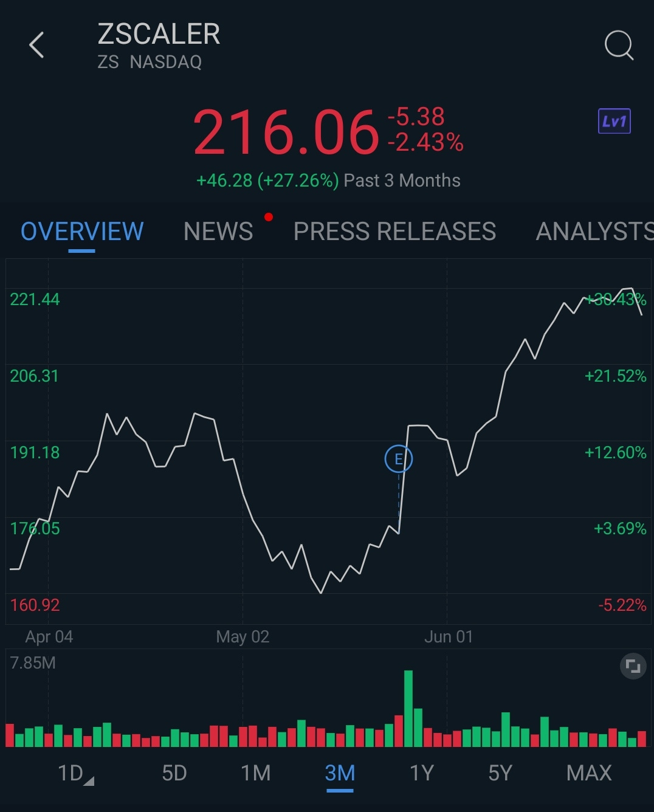Select the MAX chart range
Screen dimensions: 654x812
coord(589,773)
